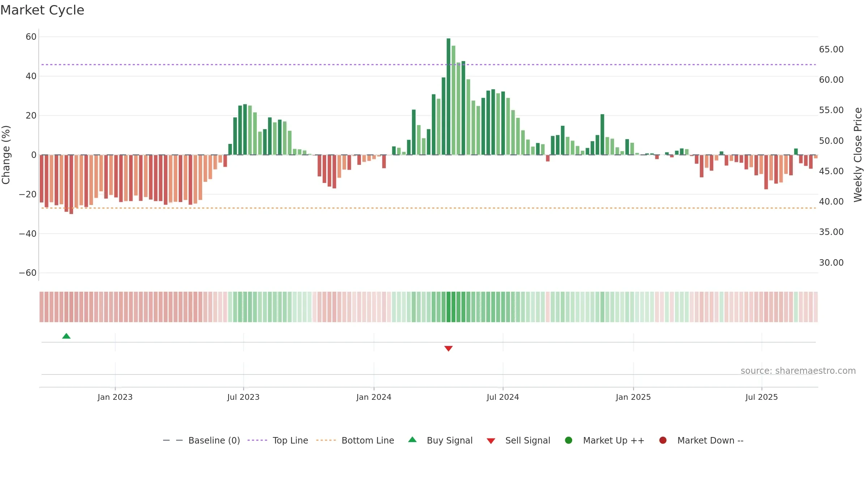Toggle the Market Up ++ legend entry
This screenshot has height=488, width=868.
tap(605, 440)
